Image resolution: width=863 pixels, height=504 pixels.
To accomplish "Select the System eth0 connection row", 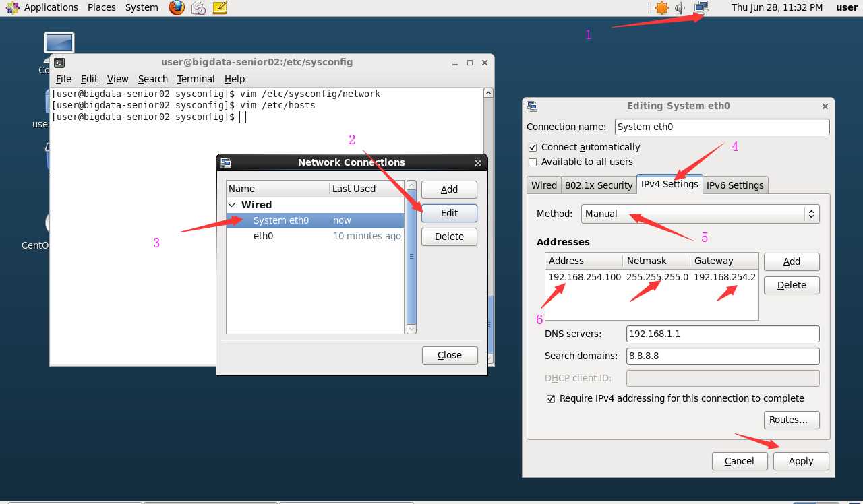I will pos(315,220).
